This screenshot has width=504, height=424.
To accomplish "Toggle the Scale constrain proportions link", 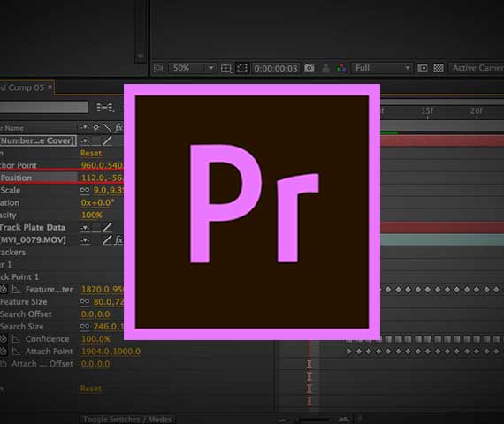I will pyautogui.click(x=85, y=190).
